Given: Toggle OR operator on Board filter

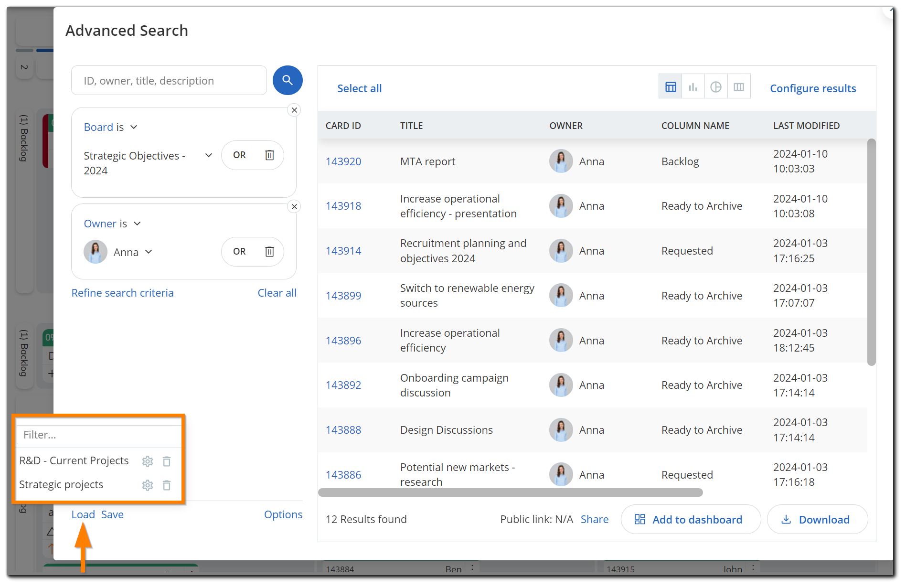Looking at the screenshot, I should pos(239,155).
